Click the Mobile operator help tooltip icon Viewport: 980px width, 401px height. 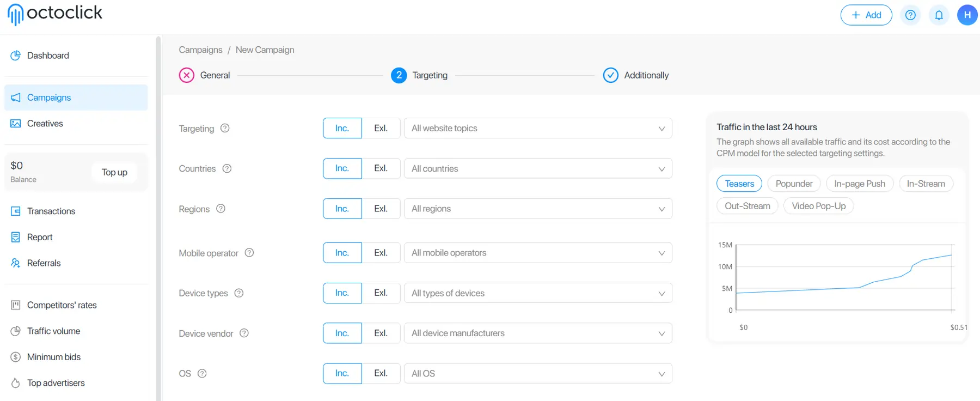[249, 253]
